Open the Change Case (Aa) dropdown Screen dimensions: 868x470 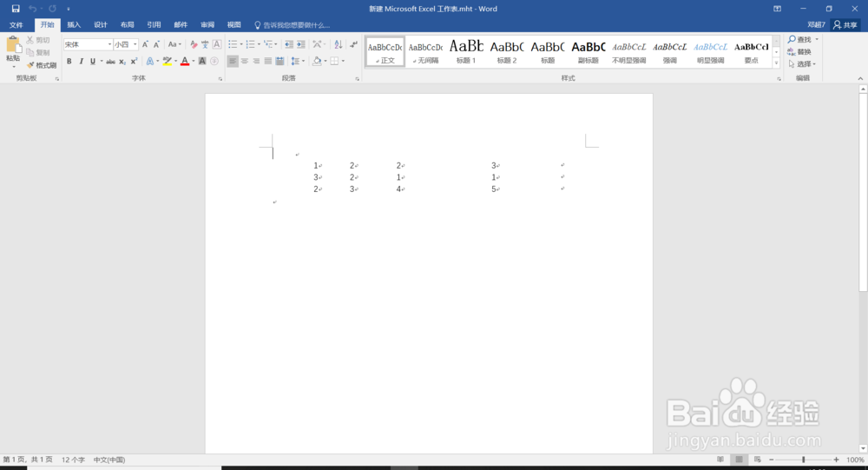(174, 44)
